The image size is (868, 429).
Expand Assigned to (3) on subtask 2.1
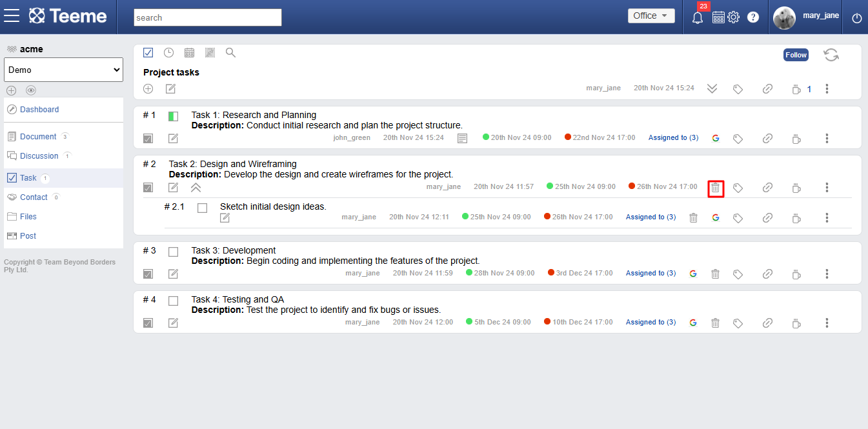tap(651, 217)
